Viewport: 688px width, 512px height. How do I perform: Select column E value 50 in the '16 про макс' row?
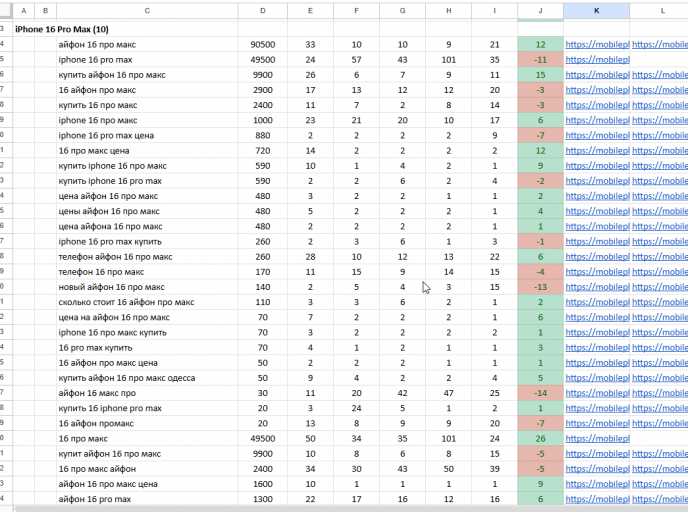(x=310, y=438)
